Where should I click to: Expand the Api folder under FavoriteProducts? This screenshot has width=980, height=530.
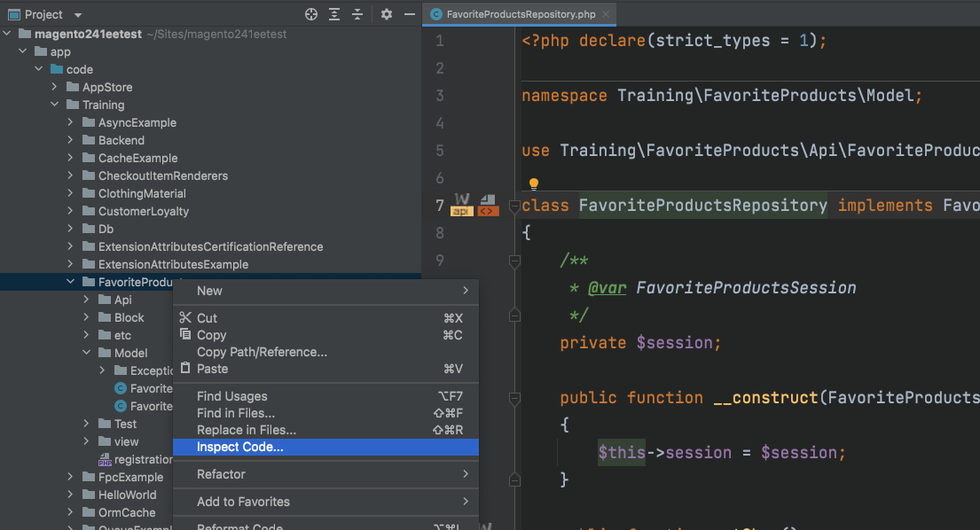(x=85, y=299)
